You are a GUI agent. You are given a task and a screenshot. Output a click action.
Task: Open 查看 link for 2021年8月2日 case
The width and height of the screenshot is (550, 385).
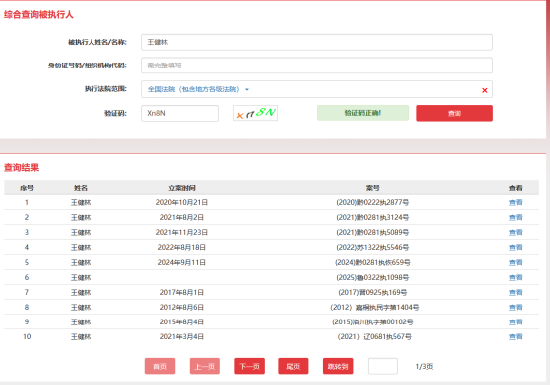pyautogui.click(x=516, y=217)
